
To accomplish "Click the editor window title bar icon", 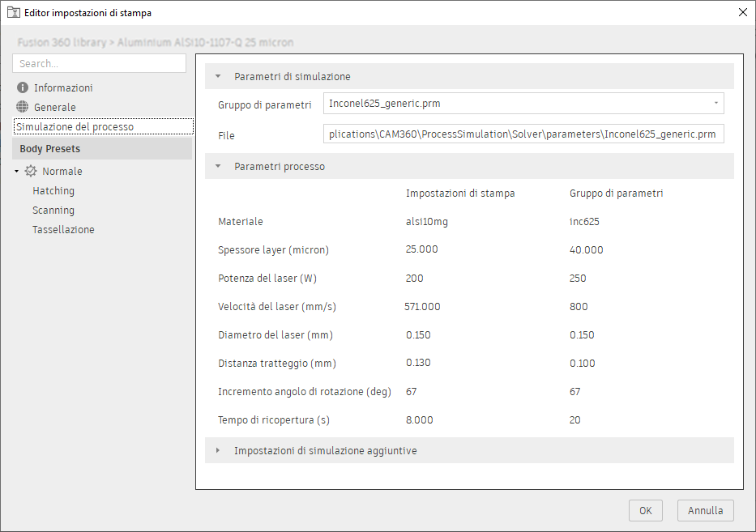I will click(x=13, y=12).
